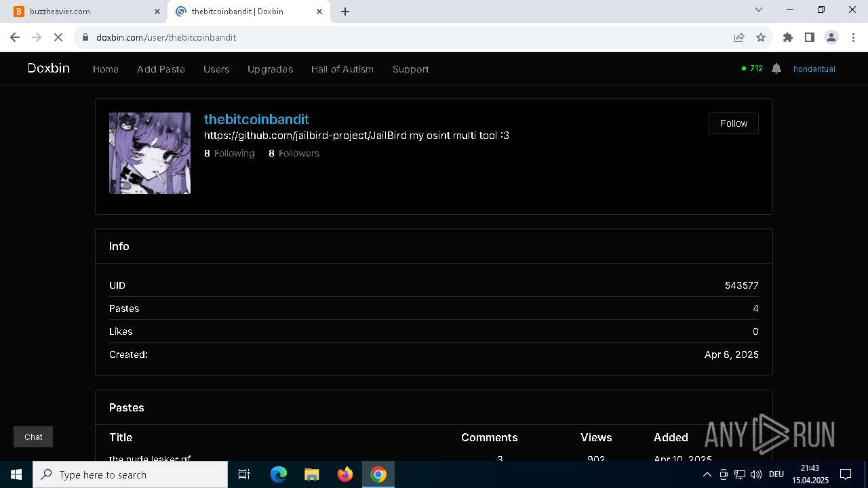The width and height of the screenshot is (868, 488).
Task: Open File Explorer from the taskbar
Action: click(312, 474)
